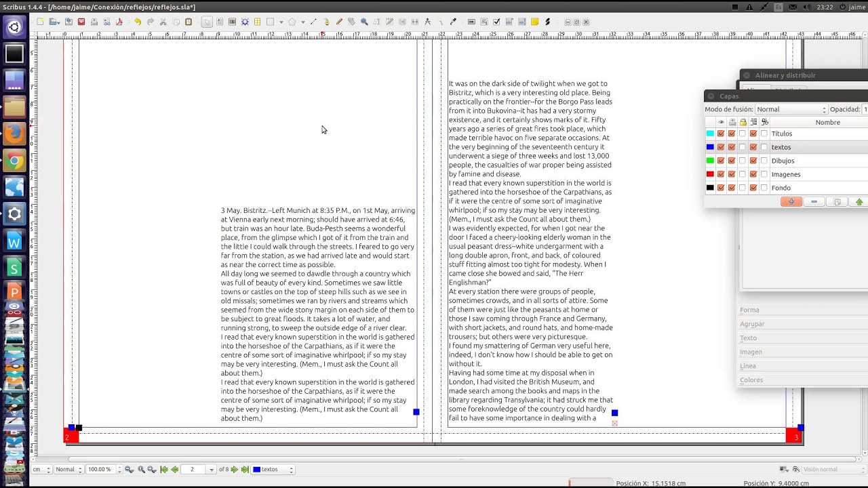This screenshot has width=868, height=488.
Task: Enable outline mode for the Fondo layer
Action: tap(764, 188)
